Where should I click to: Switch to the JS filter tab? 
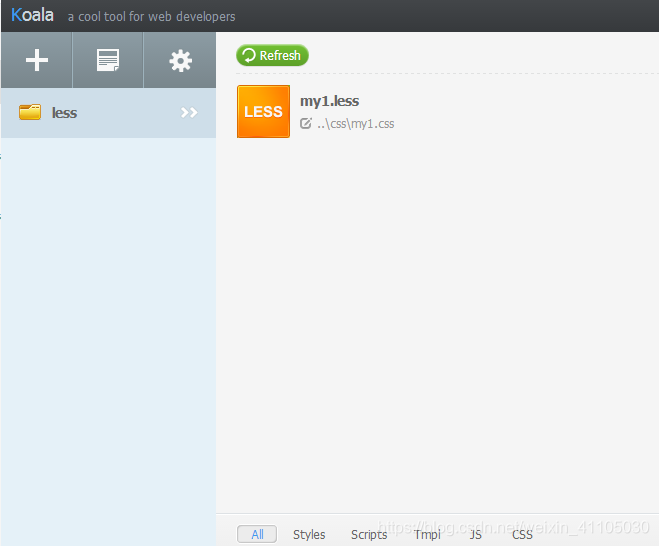coord(475,534)
